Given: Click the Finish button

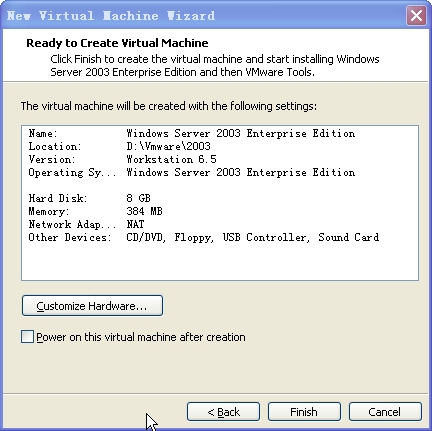Looking at the screenshot, I should (x=304, y=412).
